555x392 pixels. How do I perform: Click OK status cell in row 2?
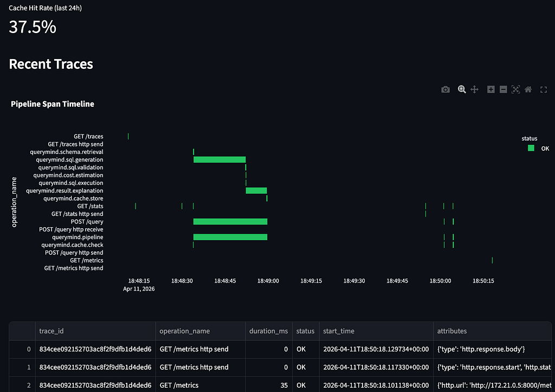point(306,385)
